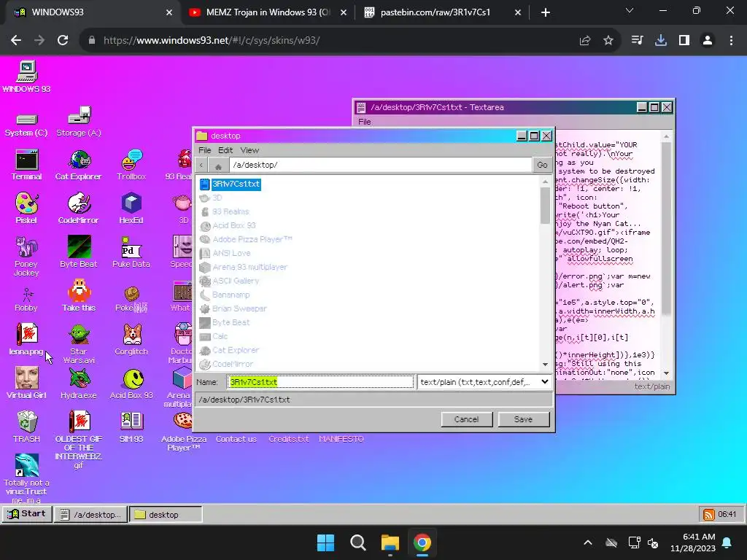Open Edit menu in desktop dialog
The width and height of the screenshot is (747, 560).
[x=225, y=150]
